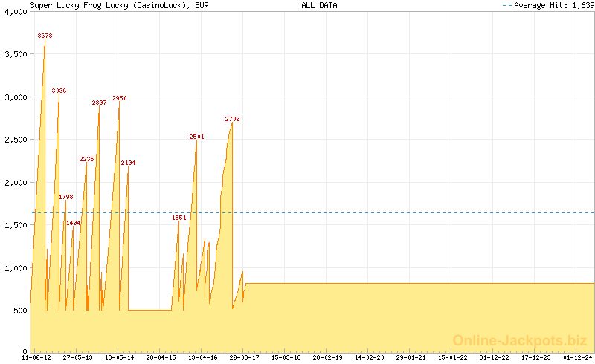The image size is (595, 364).
Task: Click the 3678 peak value label
Action: 45,36
